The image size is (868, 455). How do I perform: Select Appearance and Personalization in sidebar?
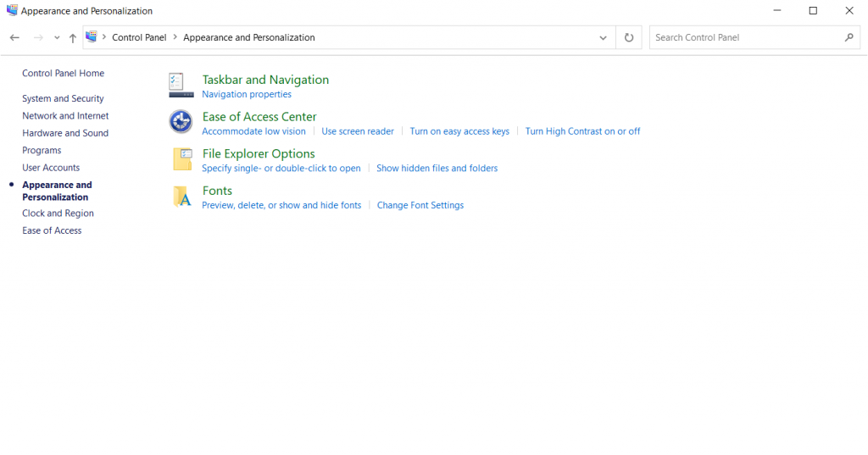tap(57, 191)
